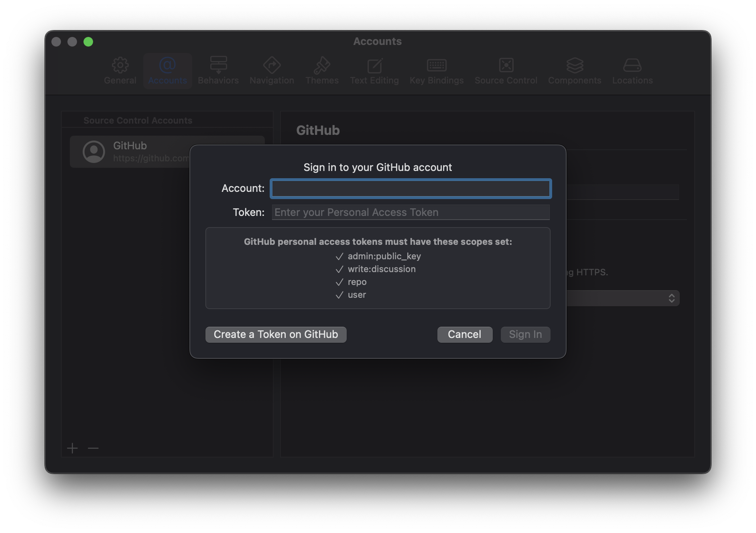Open the Locations drive icon
Viewport: 756px width, 533px height.
632,65
